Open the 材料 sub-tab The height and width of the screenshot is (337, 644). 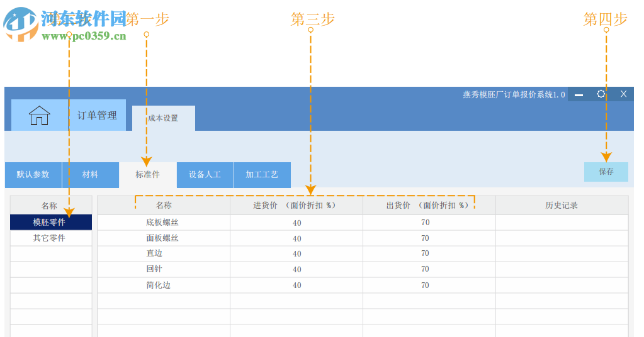coord(91,175)
